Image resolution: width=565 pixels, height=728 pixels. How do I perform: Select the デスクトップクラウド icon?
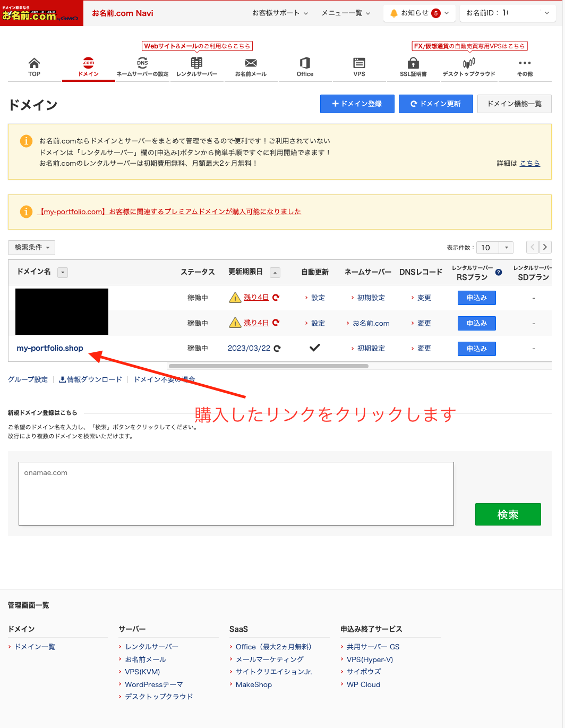(468, 62)
